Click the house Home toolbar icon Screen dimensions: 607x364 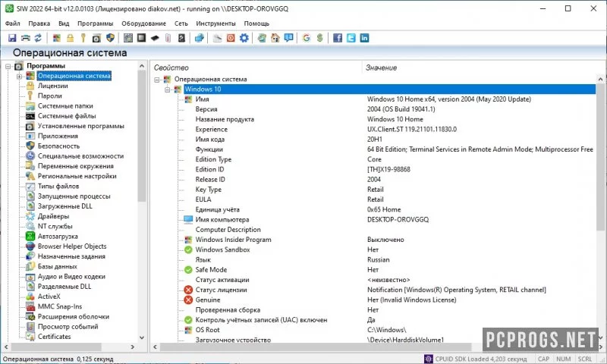(x=275, y=38)
